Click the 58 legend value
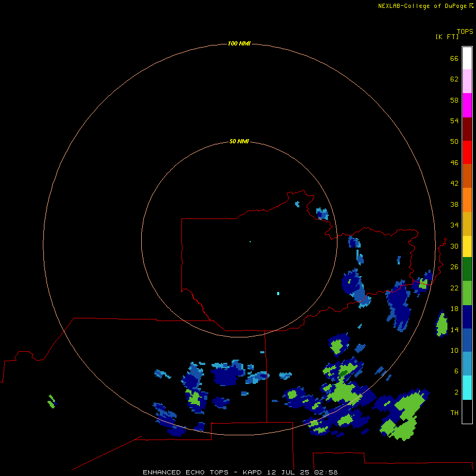Viewport: 476px width, 476px height. (454, 100)
